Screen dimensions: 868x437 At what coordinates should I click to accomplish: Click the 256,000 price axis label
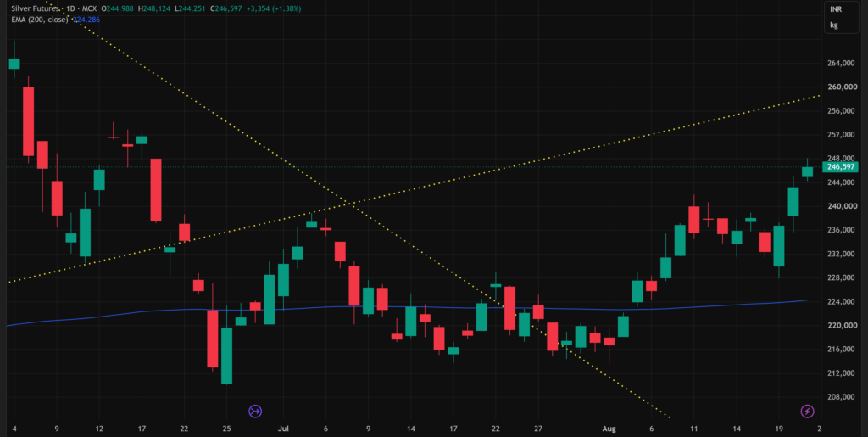840,111
